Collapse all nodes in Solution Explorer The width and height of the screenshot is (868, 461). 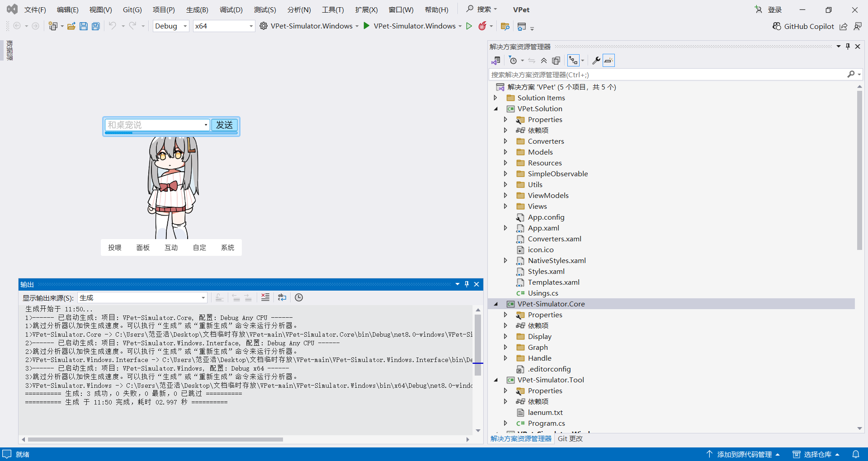click(x=544, y=60)
